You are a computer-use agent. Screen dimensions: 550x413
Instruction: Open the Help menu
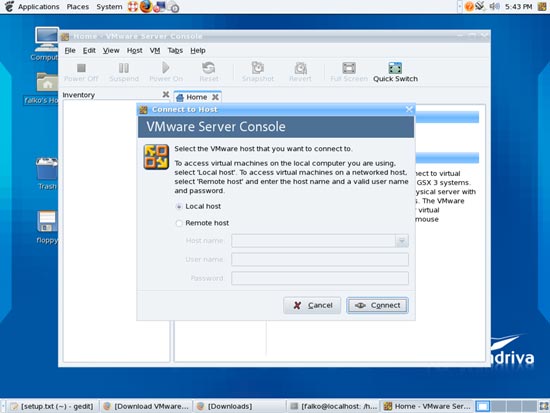(198, 51)
